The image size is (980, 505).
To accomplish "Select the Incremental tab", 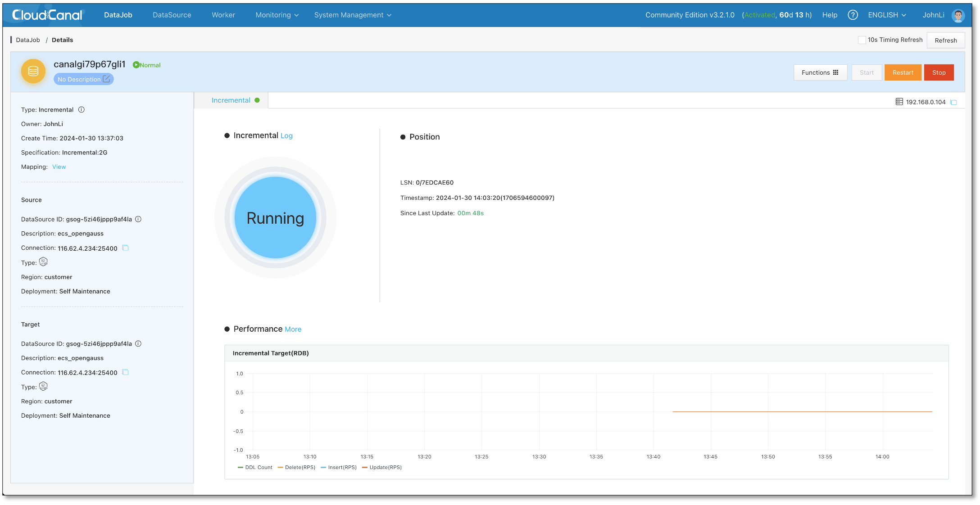I will point(231,100).
